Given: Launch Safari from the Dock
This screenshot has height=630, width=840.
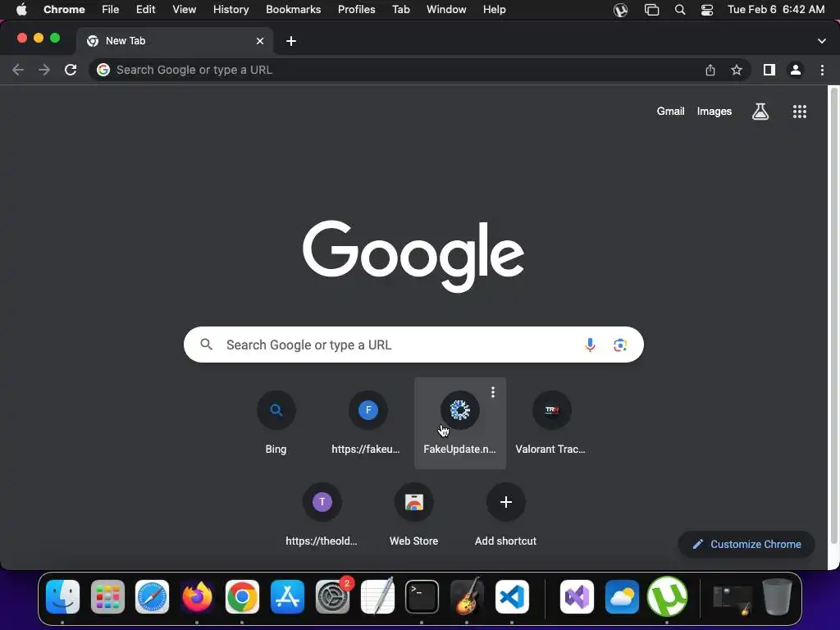Looking at the screenshot, I should click(152, 597).
